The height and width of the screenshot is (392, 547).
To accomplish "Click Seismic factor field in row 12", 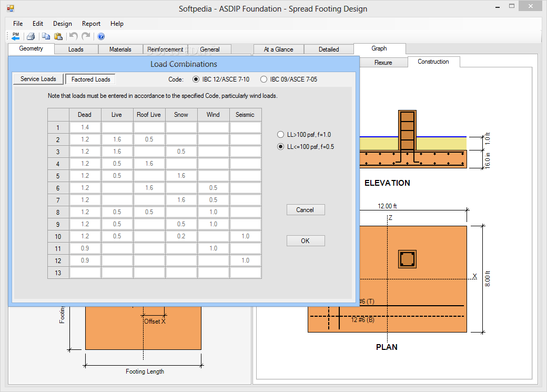I will (246, 260).
